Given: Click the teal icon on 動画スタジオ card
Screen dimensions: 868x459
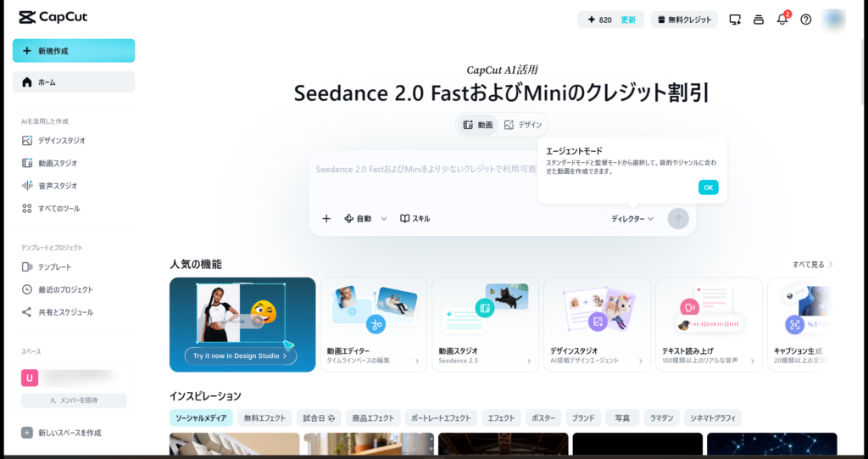Looking at the screenshot, I should [x=485, y=308].
